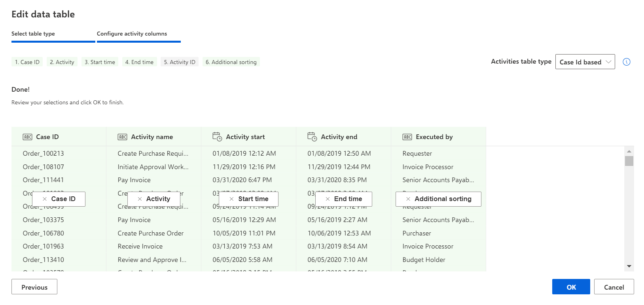The image size is (644, 305).
Task: Select the 3. Start time step
Action: coord(100,62)
